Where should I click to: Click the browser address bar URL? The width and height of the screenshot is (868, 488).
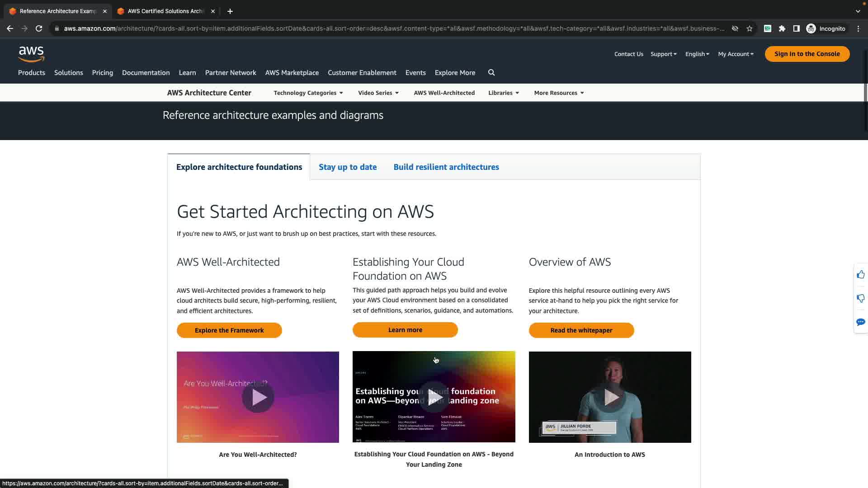click(393, 28)
